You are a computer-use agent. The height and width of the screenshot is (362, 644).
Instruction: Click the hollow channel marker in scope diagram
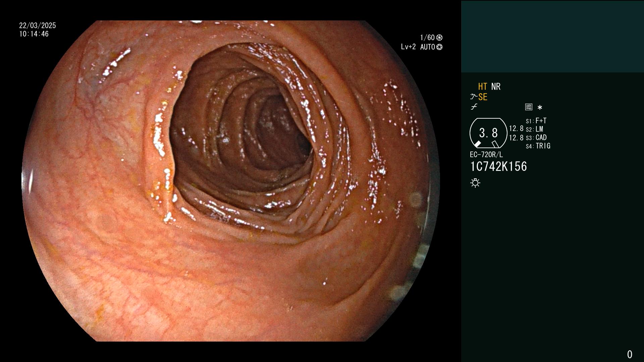coord(495,144)
